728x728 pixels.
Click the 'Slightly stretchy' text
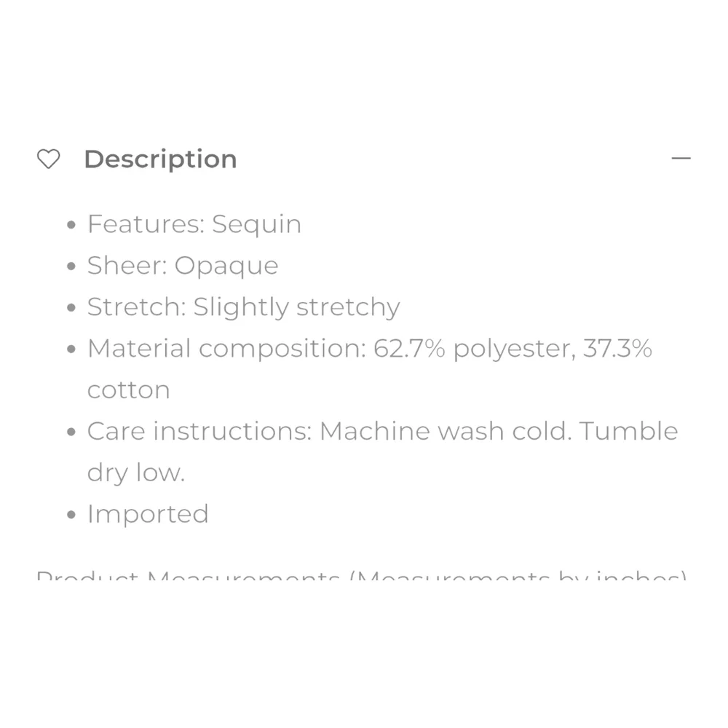point(296,308)
